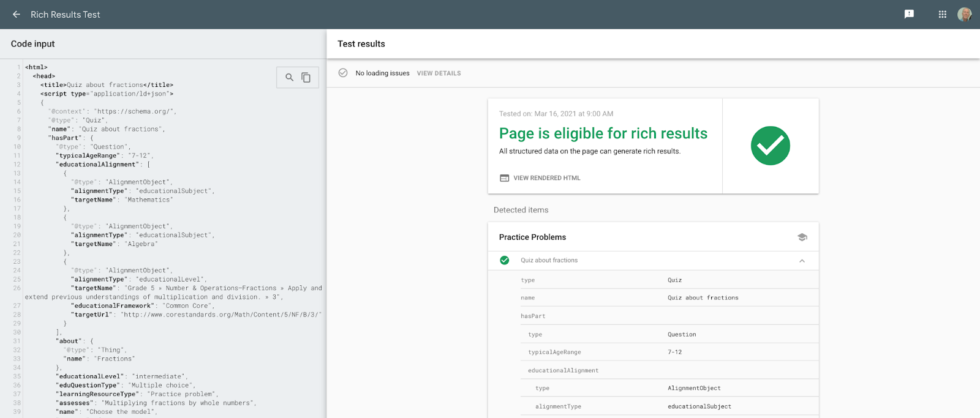Click the large green eligibility checkmark
Image resolution: width=980 pixels, height=418 pixels.
click(770, 146)
